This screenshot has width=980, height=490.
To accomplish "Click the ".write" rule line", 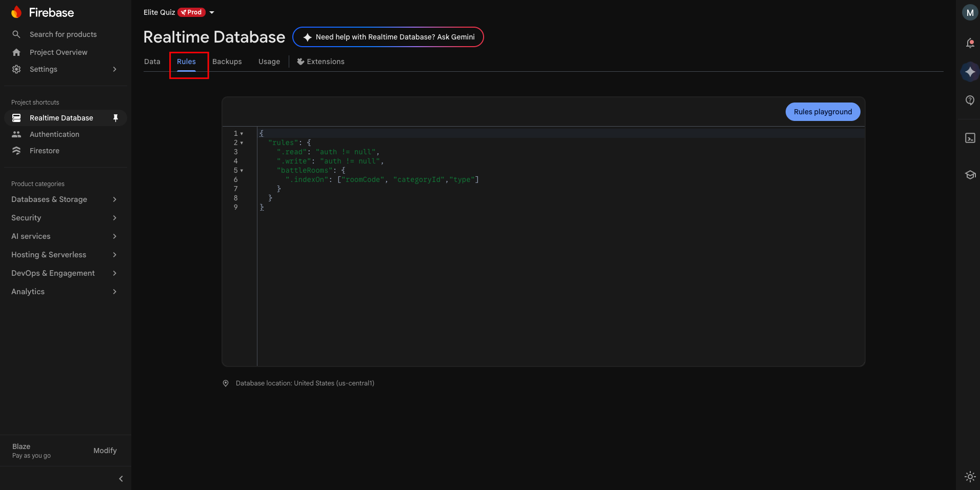I will [330, 161].
